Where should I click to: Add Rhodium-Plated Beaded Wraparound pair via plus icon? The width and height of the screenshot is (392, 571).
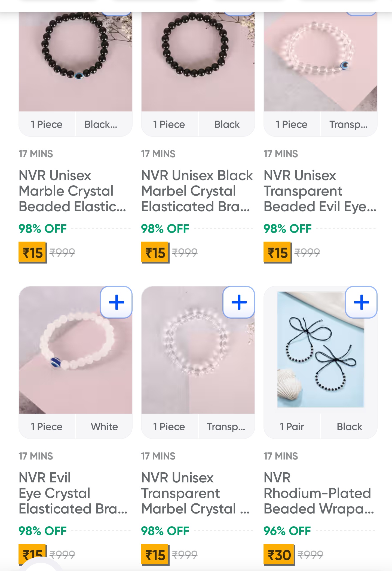pos(361,302)
